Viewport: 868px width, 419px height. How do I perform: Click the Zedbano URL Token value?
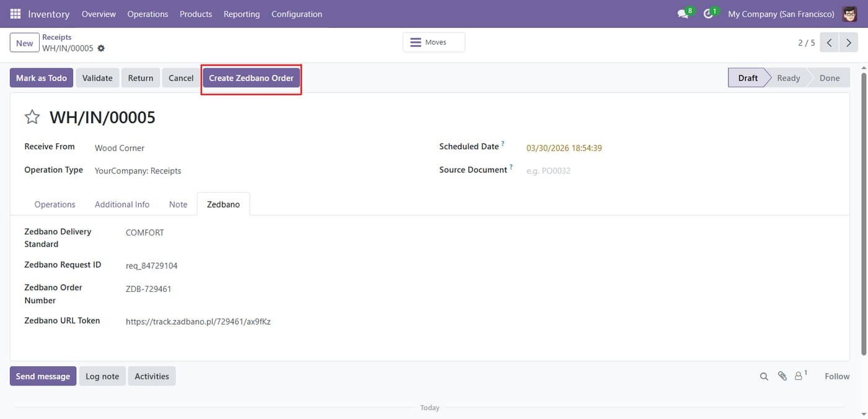click(x=198, y=322)
